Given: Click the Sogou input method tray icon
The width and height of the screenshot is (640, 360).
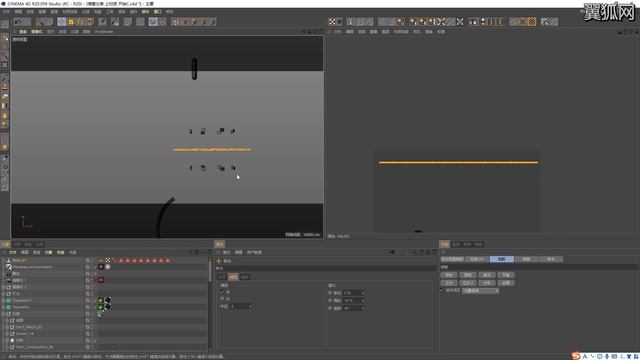Looking at the screenshot, I should (x=576, y=356).
